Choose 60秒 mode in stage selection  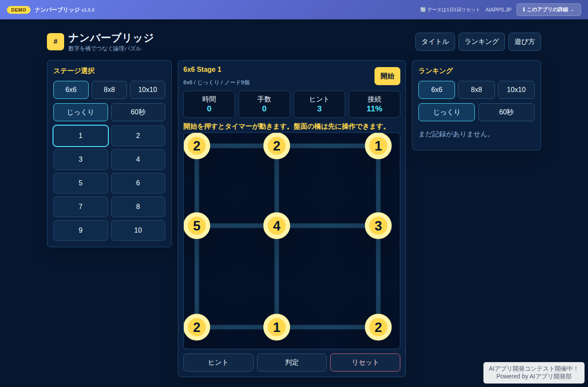(138, 112)
